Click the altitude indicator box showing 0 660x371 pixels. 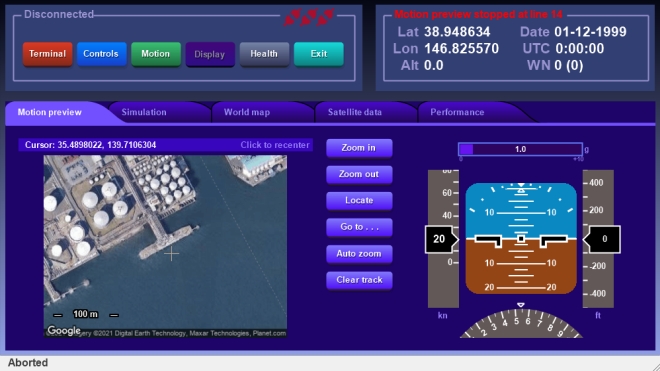coord(602,239)
